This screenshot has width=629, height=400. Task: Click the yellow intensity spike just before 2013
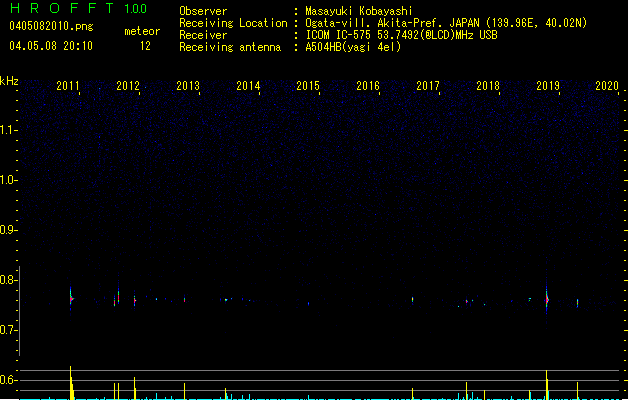[x=185, y=391]
